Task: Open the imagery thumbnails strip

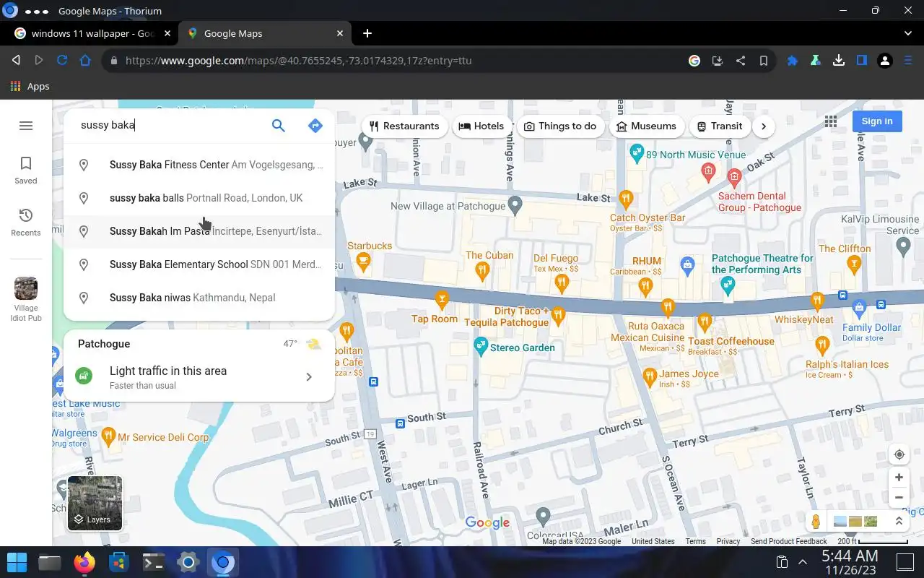Action: [x=855, y=521]
